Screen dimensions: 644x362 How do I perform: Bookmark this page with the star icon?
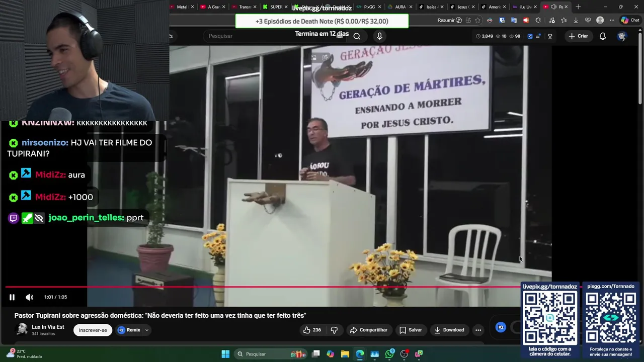tap(477, 20)
